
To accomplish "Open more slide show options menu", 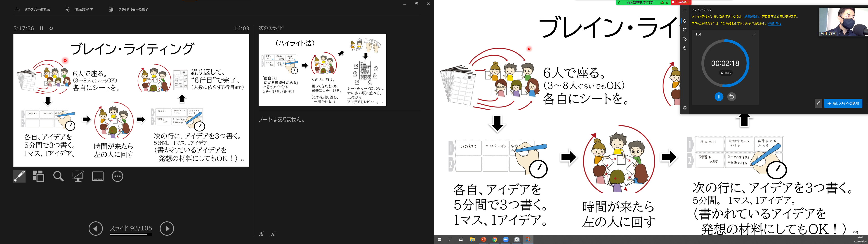I will 117,176.
